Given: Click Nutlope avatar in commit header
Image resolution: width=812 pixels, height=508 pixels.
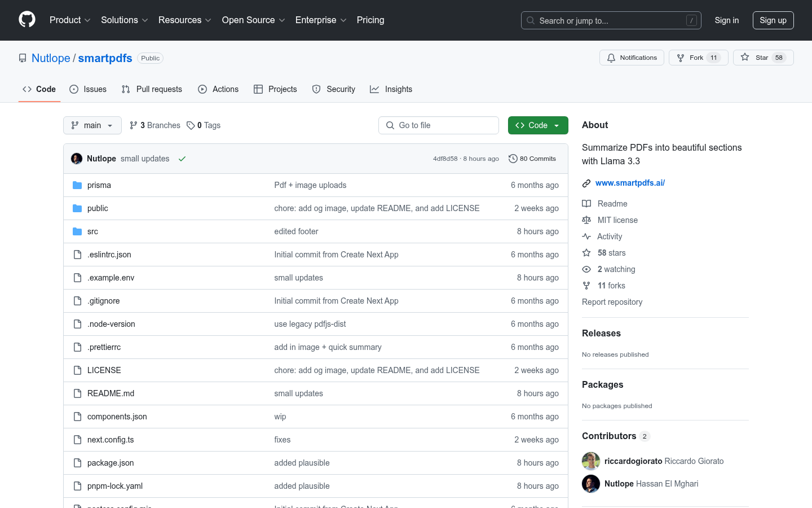Looking at the screenshot, I should click(77, 159).
